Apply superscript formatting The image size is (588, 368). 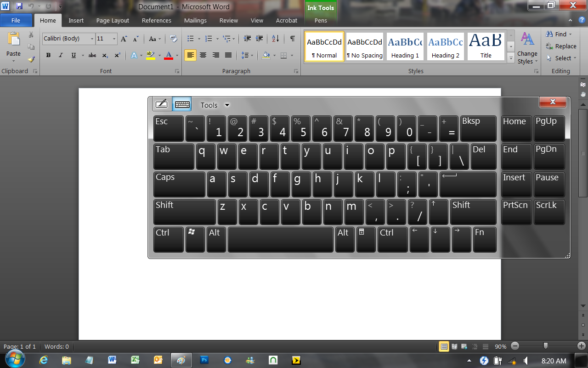coord(117,55)
